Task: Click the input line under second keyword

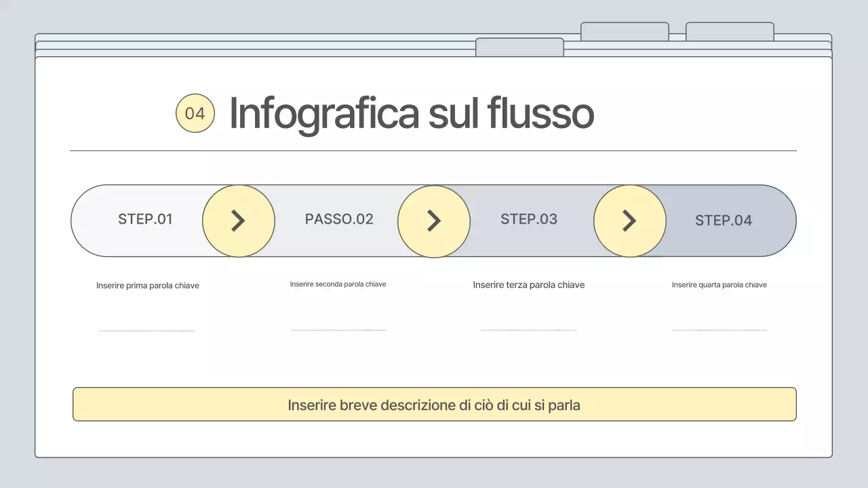Action: (x=338, y=330)
